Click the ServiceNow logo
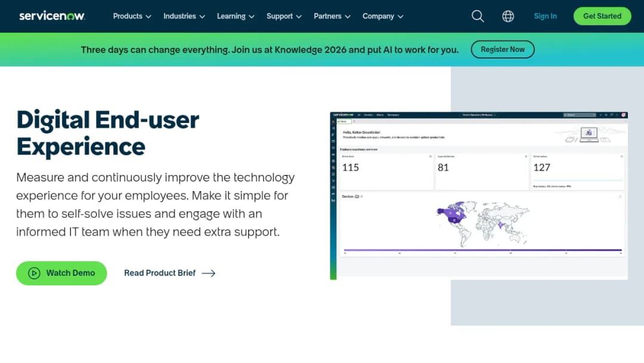644x363 pixels. (x=52, y=16)
